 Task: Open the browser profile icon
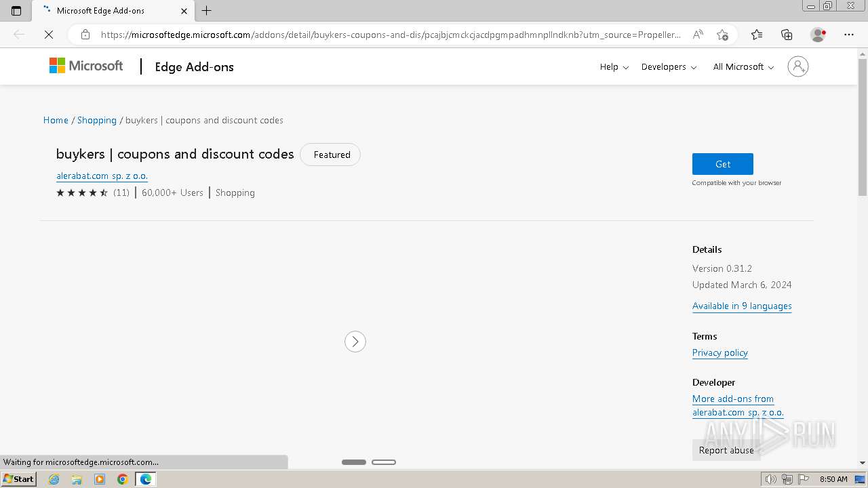pos(818,35)
